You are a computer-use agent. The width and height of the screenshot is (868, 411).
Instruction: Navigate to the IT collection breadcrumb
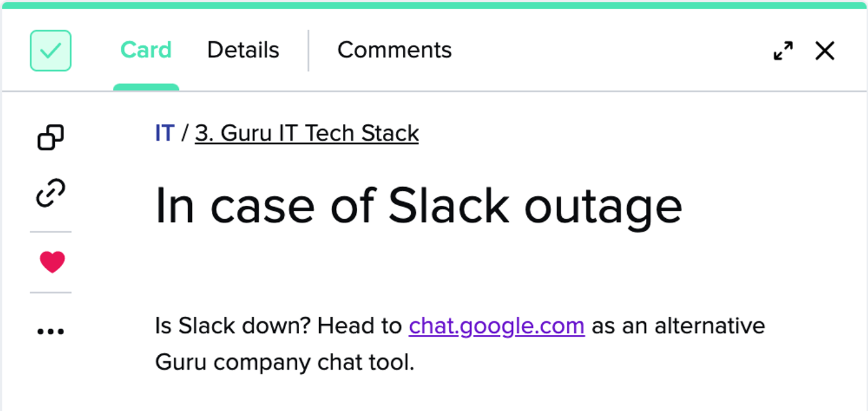pyautogui.click(x=163, y=133)
